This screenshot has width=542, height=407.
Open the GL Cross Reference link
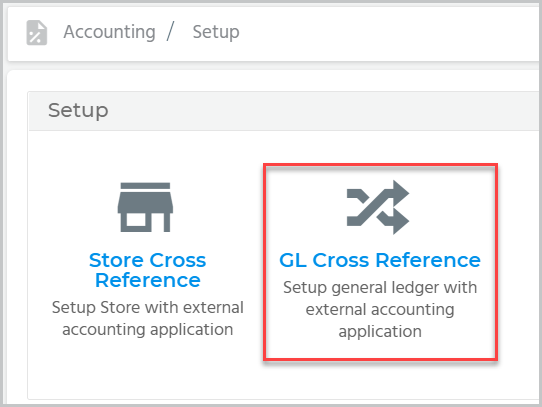[x=380, y=260]
